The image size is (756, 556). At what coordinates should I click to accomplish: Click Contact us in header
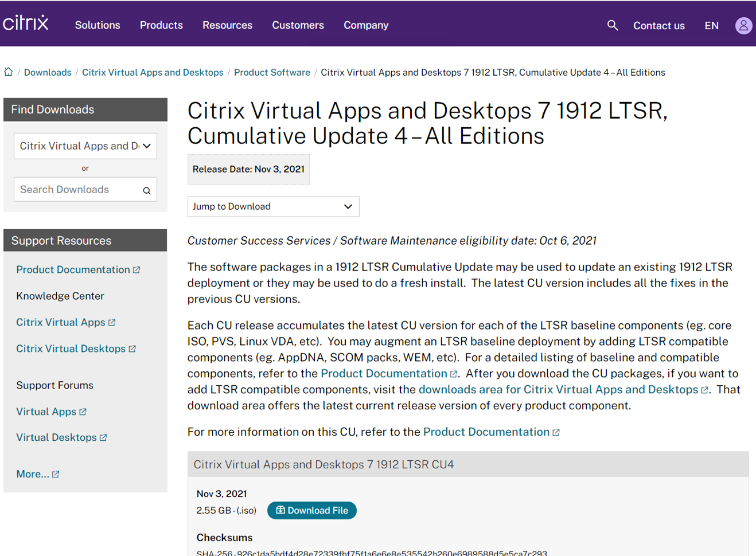click(658, 26)
